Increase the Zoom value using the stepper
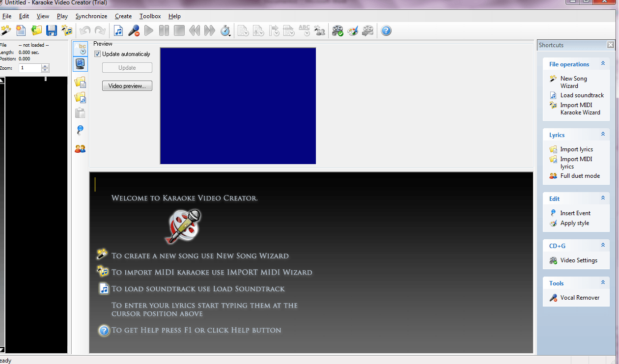 point(45,66)
